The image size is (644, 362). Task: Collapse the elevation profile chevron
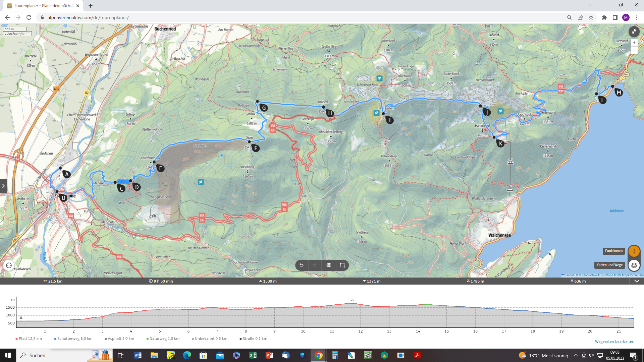coord(637,281)
